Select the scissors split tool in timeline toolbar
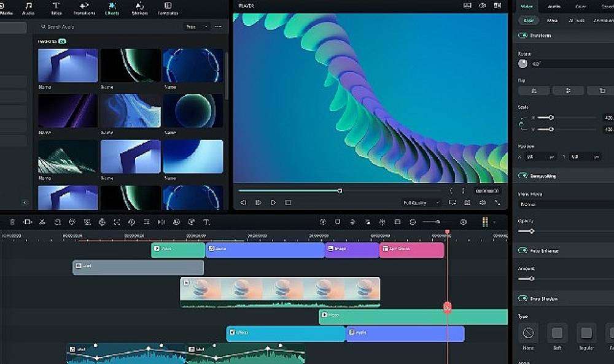Image resolution: width=614 pixels, height=364 pixels. 42,222
